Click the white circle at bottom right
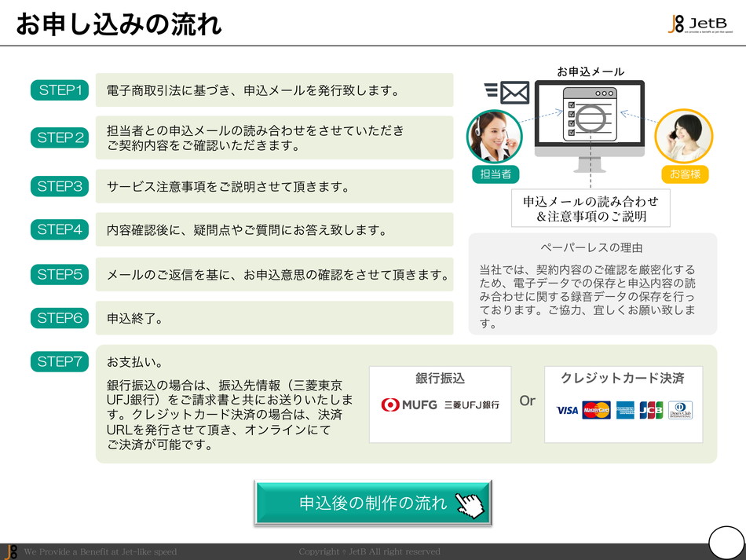Viewport: 746px width, 560px height. (726, 543)
